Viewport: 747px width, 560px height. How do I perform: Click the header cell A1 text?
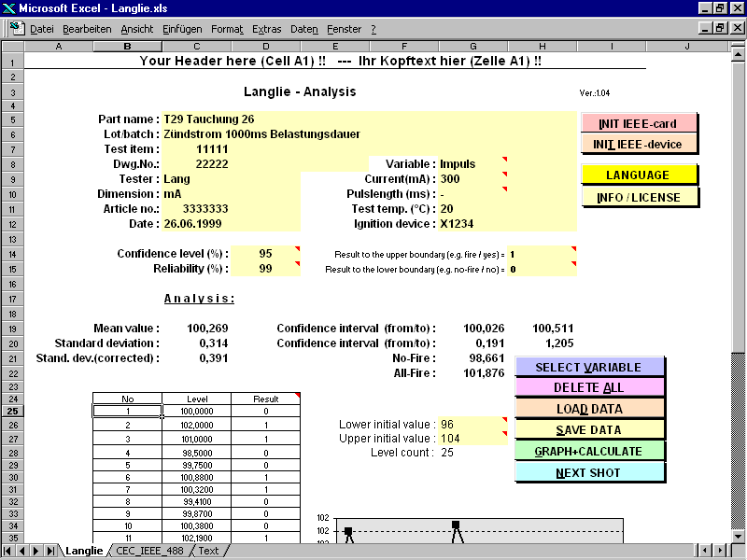340,61
